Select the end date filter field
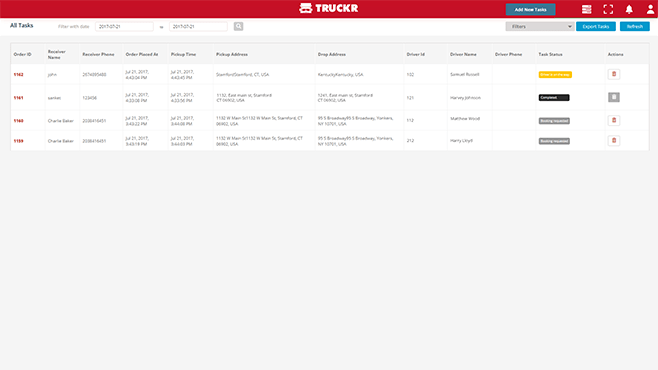The width and height of the screenshot is (658, 370). pos(198,26)
